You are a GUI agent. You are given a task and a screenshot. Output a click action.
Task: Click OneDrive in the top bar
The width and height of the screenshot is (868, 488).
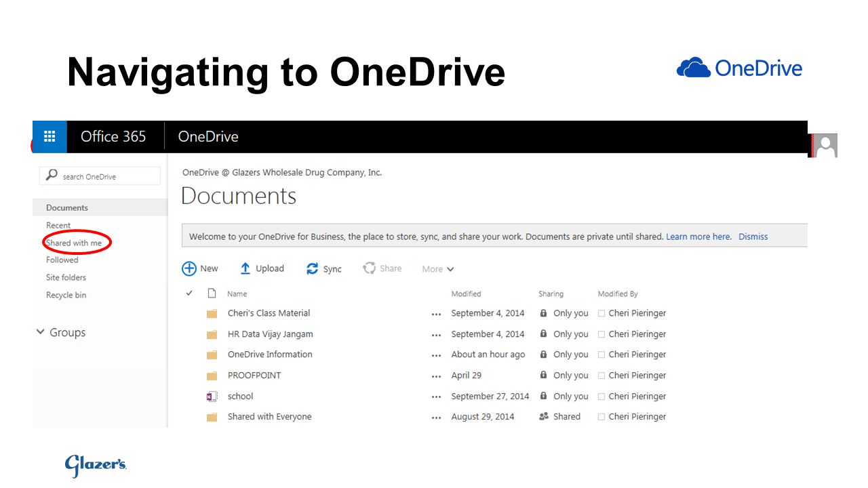pos(208,136)
